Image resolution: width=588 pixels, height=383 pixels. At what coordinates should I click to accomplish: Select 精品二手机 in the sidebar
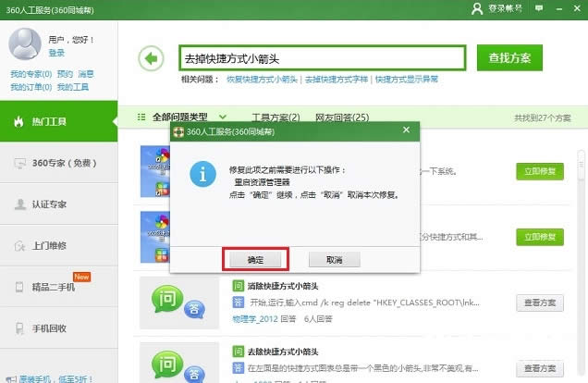pos(58,287)
